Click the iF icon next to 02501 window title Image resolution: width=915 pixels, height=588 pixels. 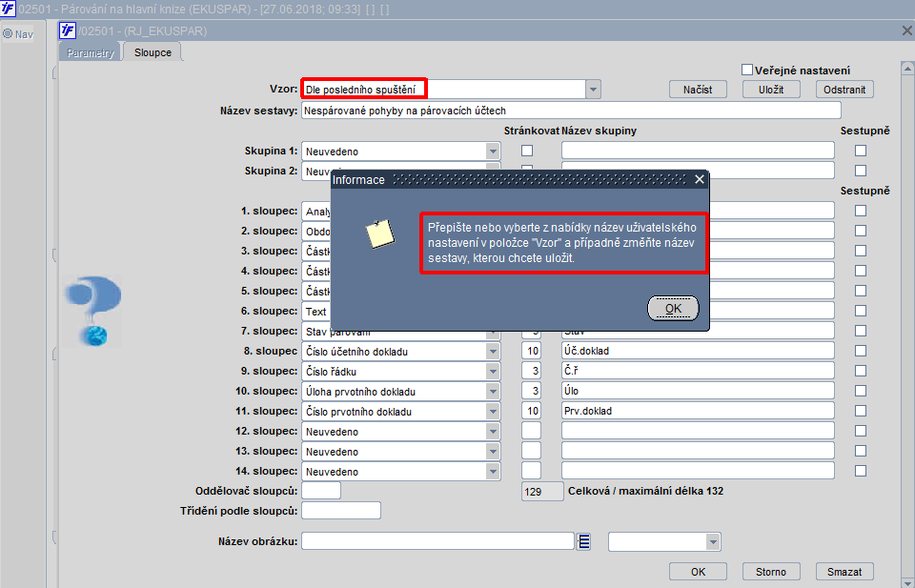coord(68,30)
